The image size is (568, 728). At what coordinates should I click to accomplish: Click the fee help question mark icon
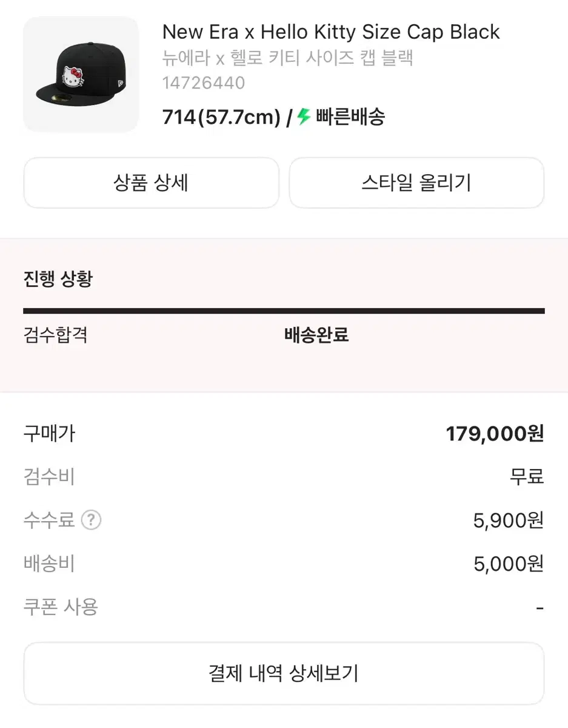pos(91,520)
